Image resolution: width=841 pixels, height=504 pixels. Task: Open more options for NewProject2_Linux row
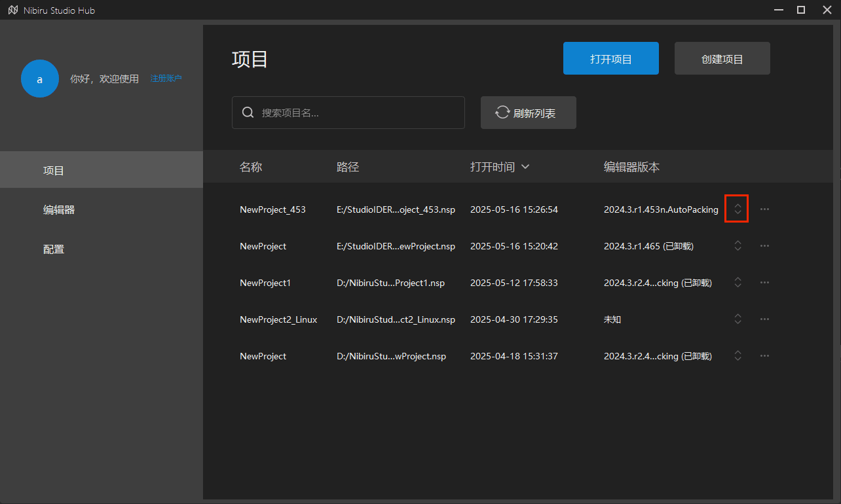[764, 319]
